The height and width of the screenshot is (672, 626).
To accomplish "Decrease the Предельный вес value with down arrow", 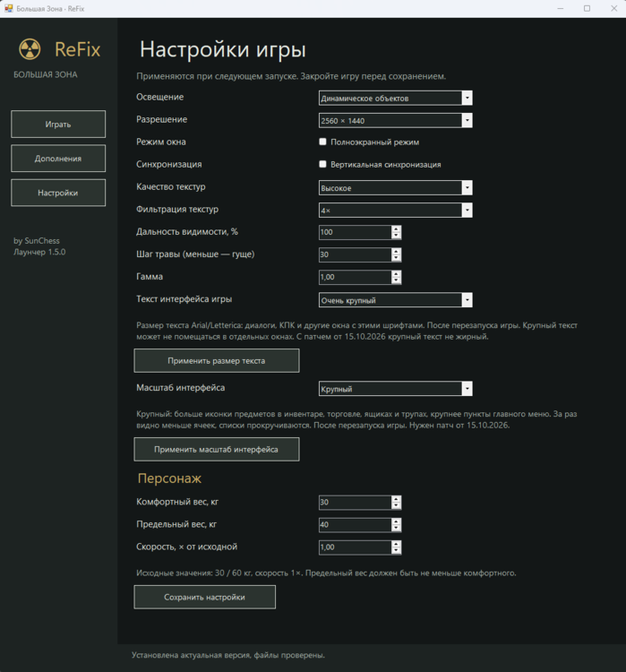I will [x=397, y=528].
